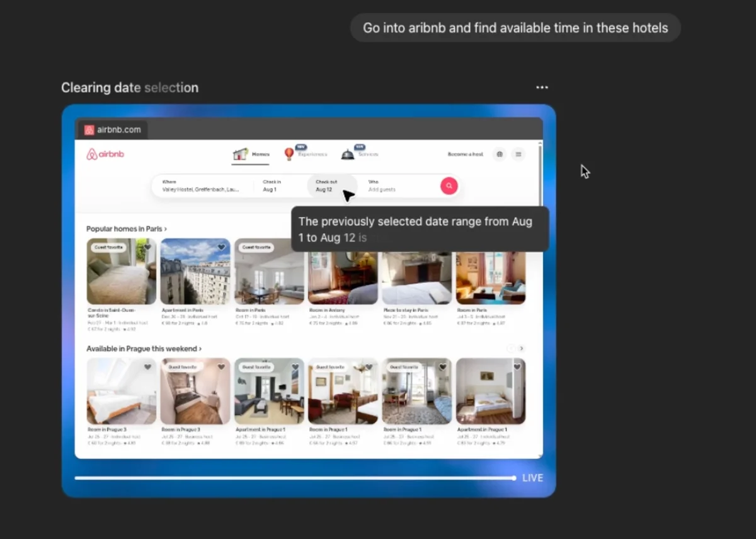Click the airbnb favicon in the browser tab
The width and height of the screenshot is (756, 539).
point(89,130)
